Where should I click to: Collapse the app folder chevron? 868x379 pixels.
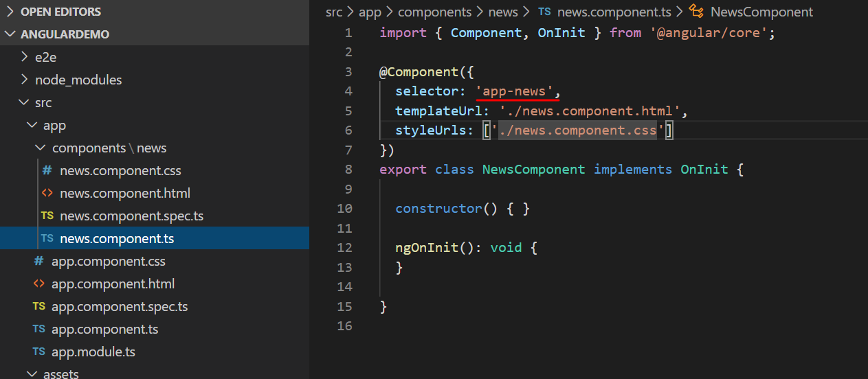click(32, 125)
